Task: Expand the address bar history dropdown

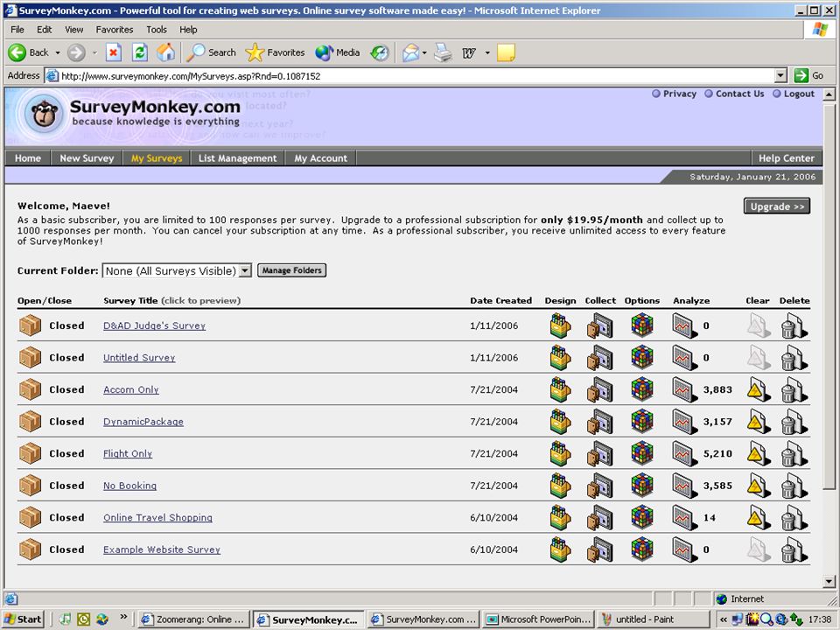Action: point(780,76)
